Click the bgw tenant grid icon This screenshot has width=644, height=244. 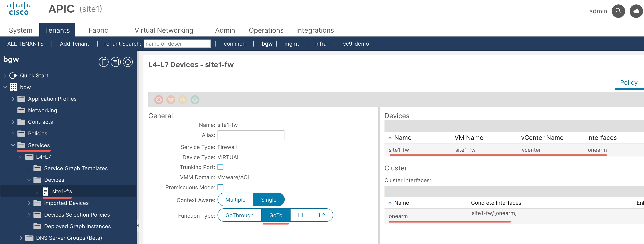coord(13,87)
